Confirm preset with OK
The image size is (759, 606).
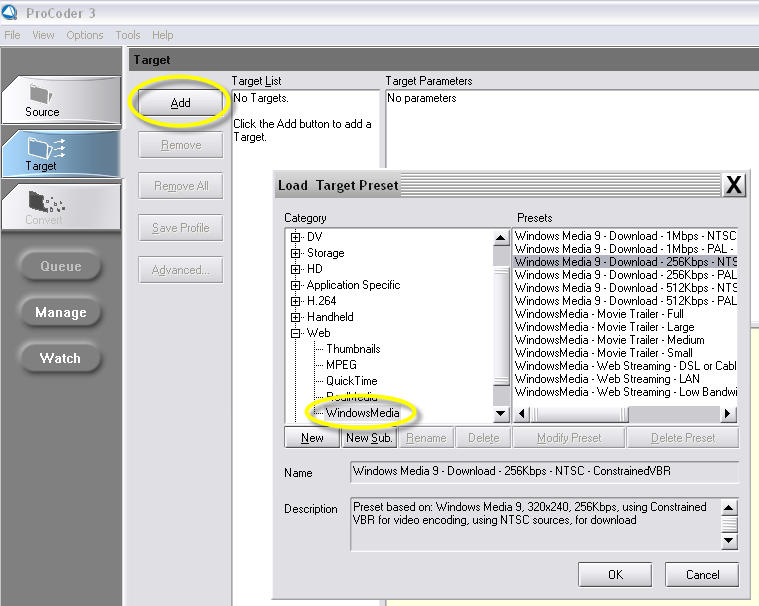coord(615,575)
